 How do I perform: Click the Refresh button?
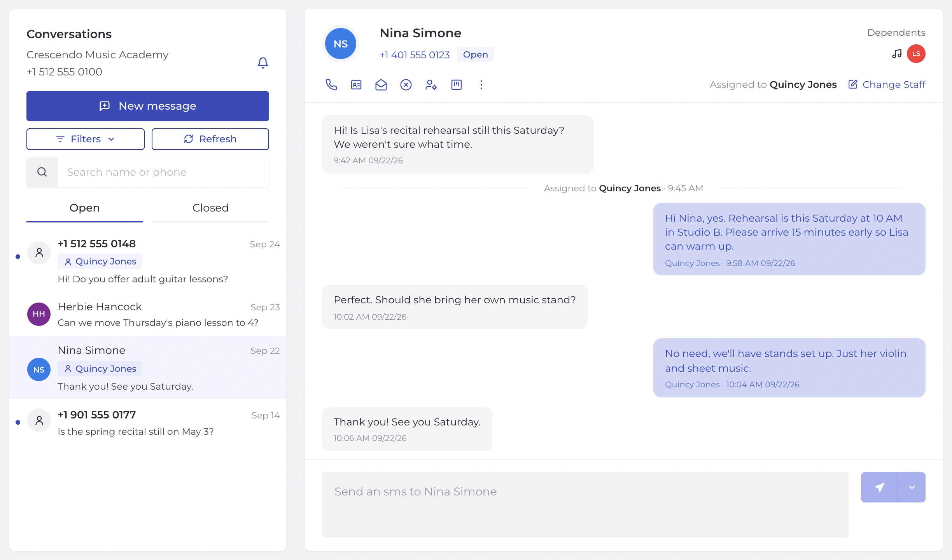pyautogui.click(x=210, y=139)
